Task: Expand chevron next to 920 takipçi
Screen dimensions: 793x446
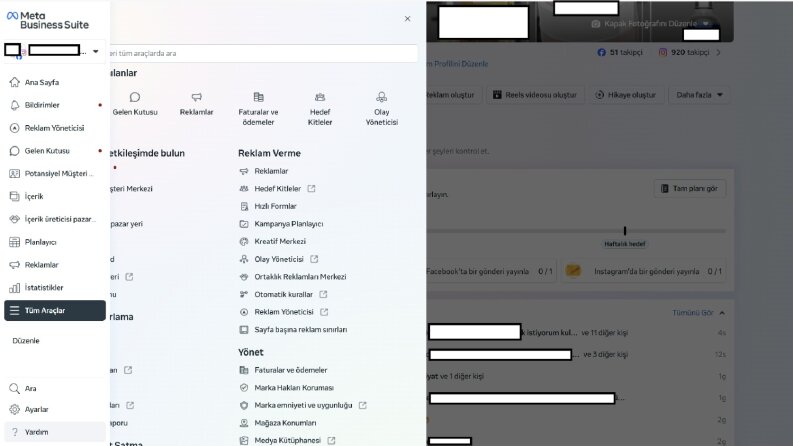Action: [x=719, y=52]
